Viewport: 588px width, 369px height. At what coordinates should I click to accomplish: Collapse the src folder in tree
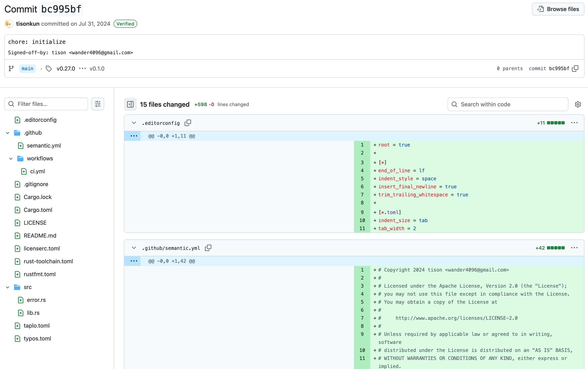[8, 287]
